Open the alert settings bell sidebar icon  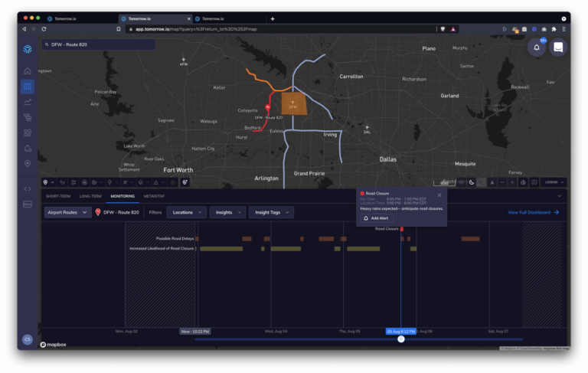[x=28, y=149]
